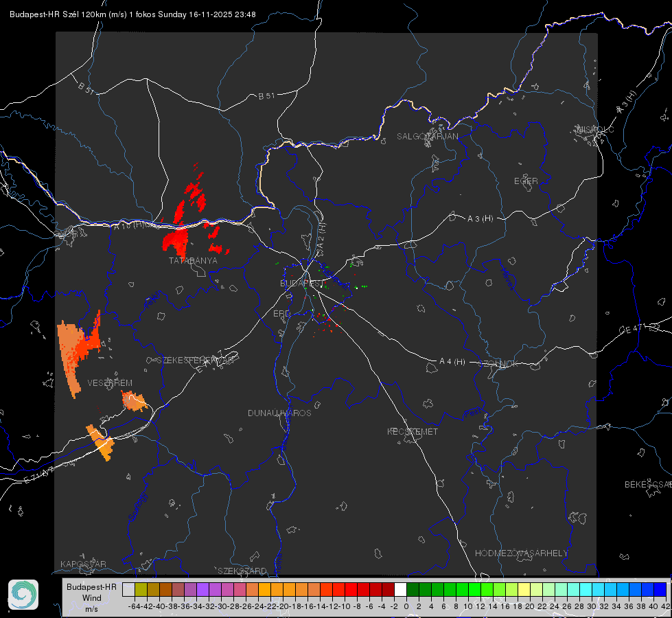This screenshot has width=672, height=618.
Task: Select the SALGOTARJAN label on the map
Action: tap(427, 137)
